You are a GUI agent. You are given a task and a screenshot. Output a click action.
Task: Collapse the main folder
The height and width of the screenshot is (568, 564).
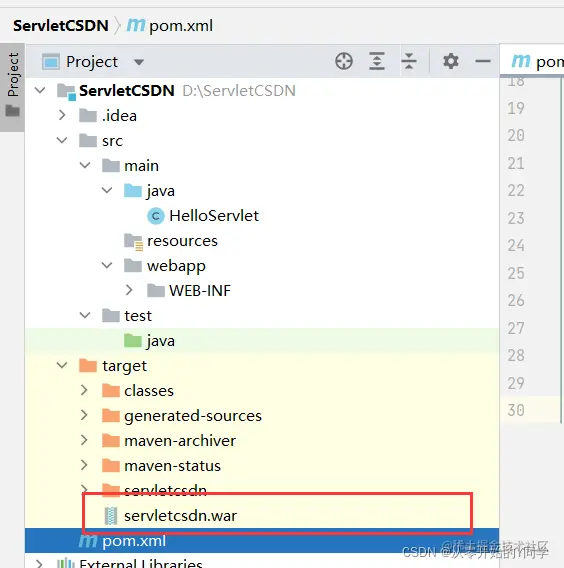(x=84, y=165)
